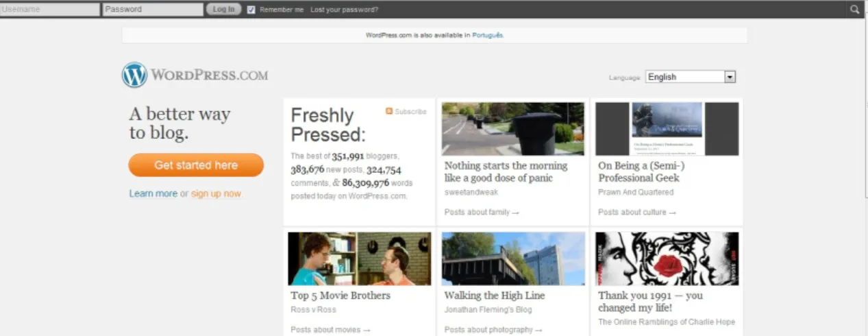The height and width of the screenshot is (336, 868).
Task: Click Posts about family link
Action: click(482, 213)
